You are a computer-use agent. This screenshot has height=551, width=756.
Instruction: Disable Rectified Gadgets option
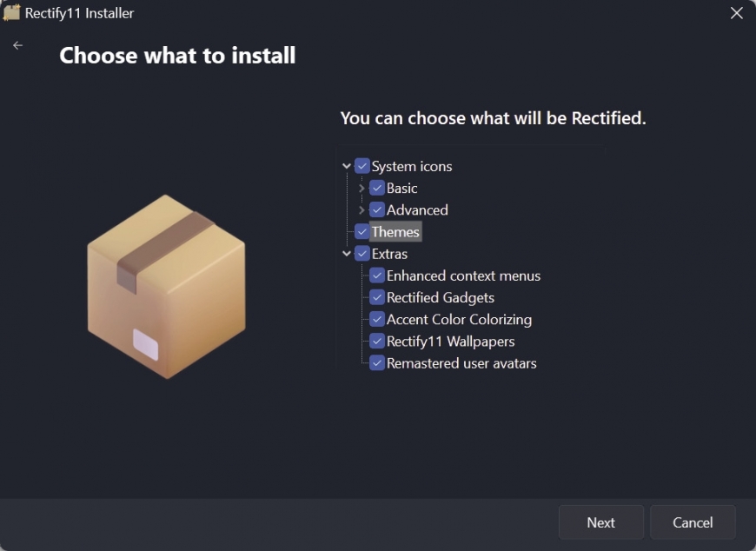377,297
